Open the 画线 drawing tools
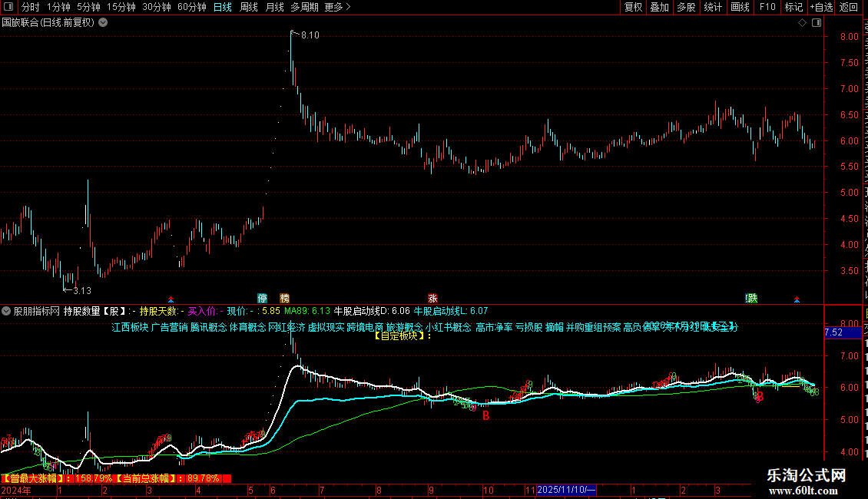This screenshot has height=499, width=868. tap(740, 7)
